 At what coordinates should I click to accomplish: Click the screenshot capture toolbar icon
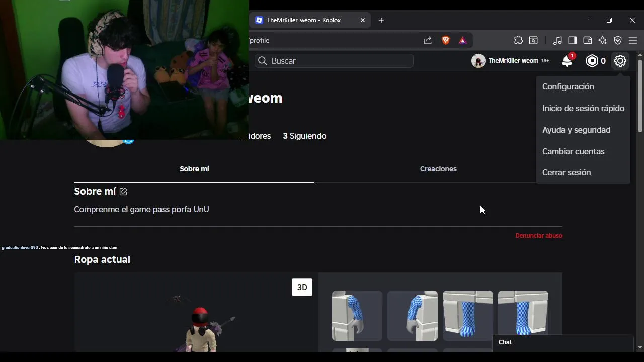point(533,40)
